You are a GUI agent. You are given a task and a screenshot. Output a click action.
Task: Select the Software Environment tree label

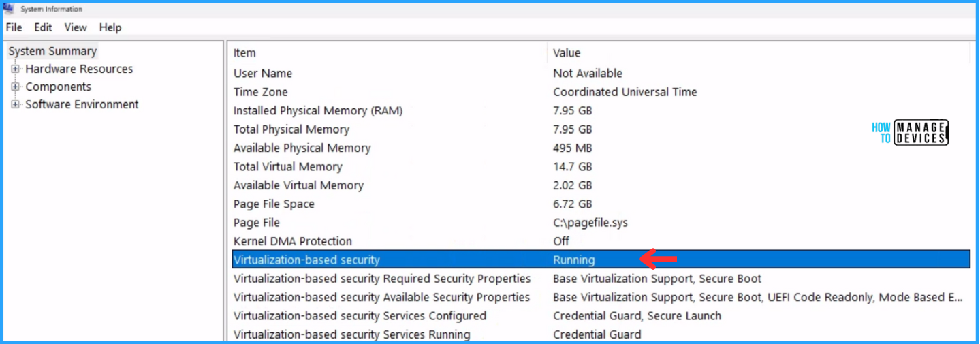(x=82, y=104)
